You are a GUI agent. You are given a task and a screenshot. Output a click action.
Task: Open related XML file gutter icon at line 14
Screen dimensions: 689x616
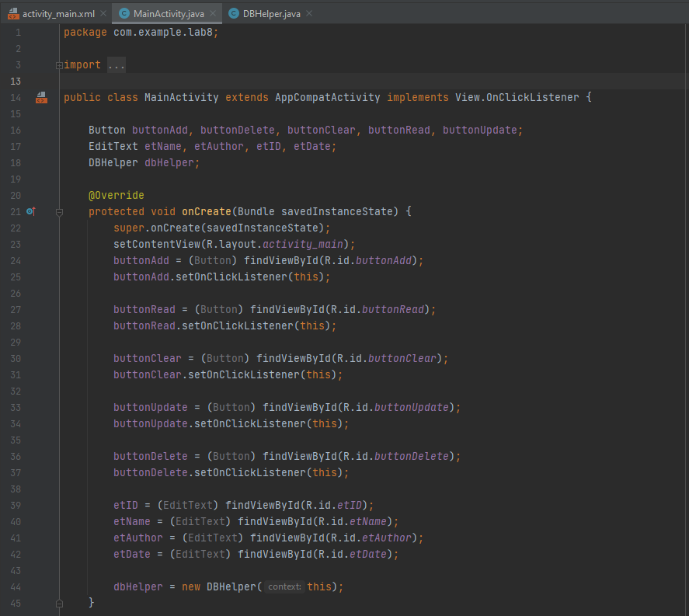coord(41,98)
